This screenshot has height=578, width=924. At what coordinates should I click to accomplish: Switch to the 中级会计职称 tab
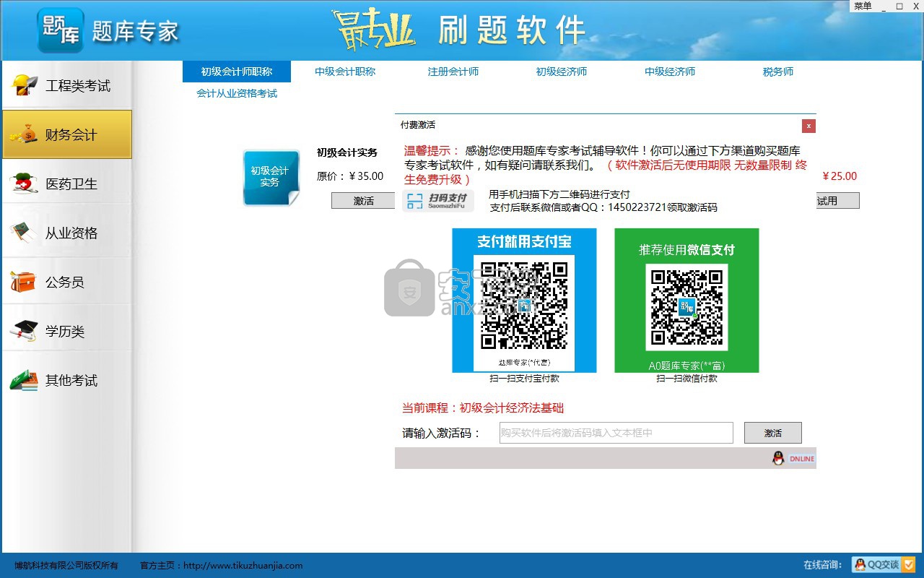(345, 72)
